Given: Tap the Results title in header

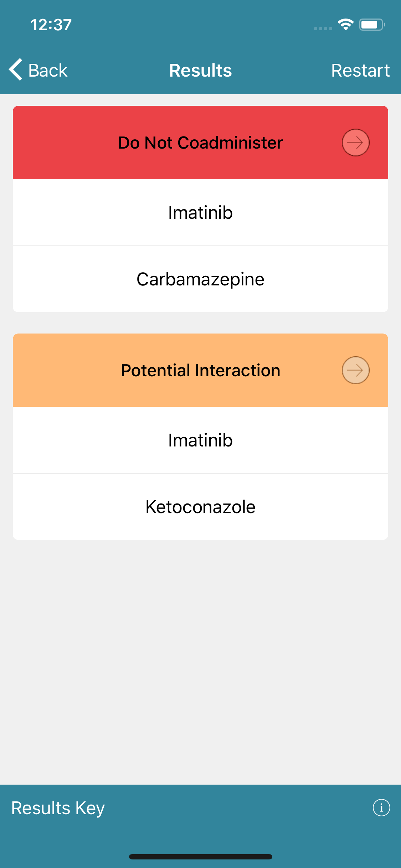Looking at the screenshot, I should click(200, 70).
